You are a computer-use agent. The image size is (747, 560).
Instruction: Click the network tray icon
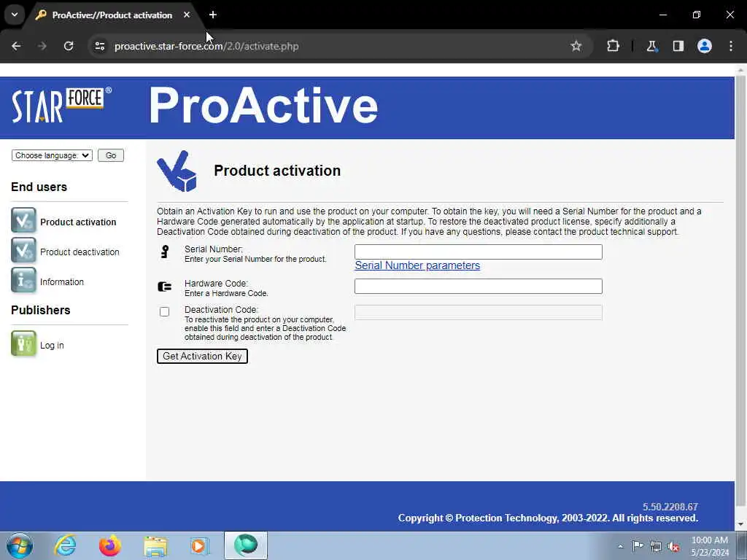(656, 546)
